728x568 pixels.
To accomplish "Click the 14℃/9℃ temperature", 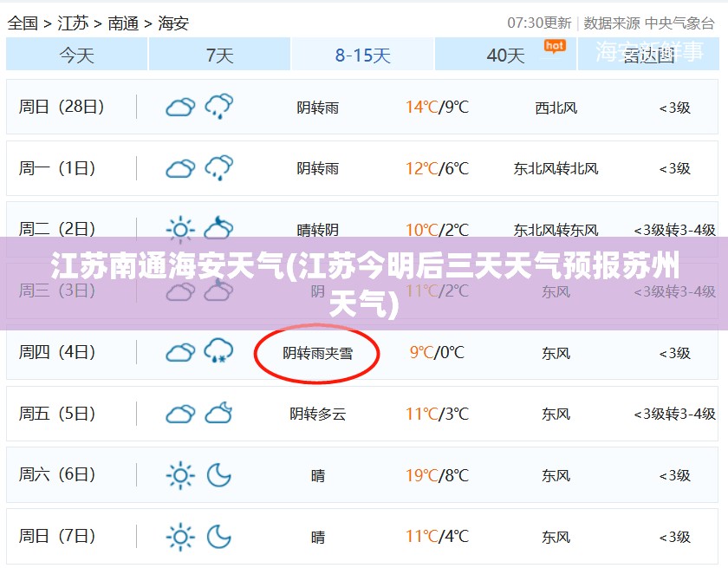I will (x=437, y=108).
